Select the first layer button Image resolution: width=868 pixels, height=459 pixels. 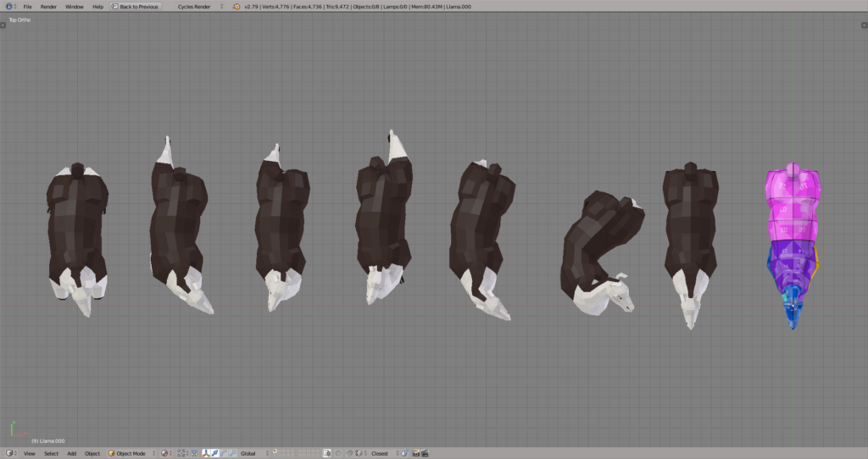click(x=275, y=451)
